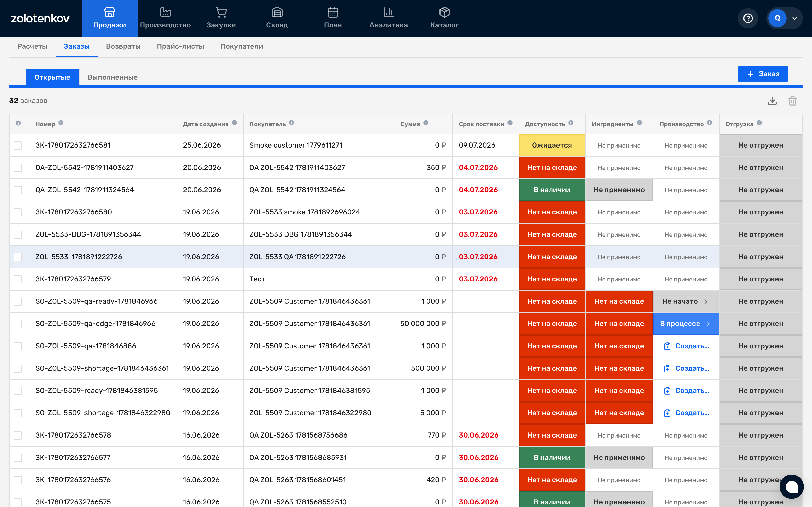Download orders list via download icon
This screenshot has width=812, height=507.
pyautogui.click(x=772, y=101)
